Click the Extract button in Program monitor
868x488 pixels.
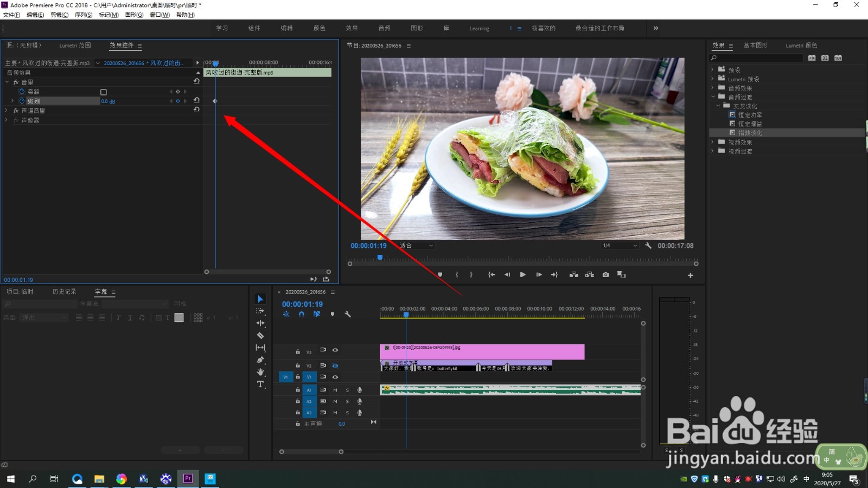click(x=590, y=275)
